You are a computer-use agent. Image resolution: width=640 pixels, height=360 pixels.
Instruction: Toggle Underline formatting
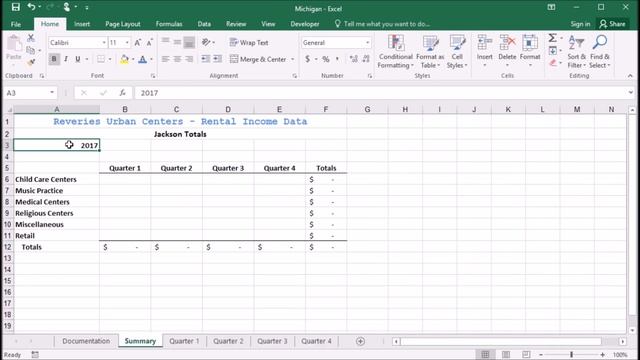[78, 59]
